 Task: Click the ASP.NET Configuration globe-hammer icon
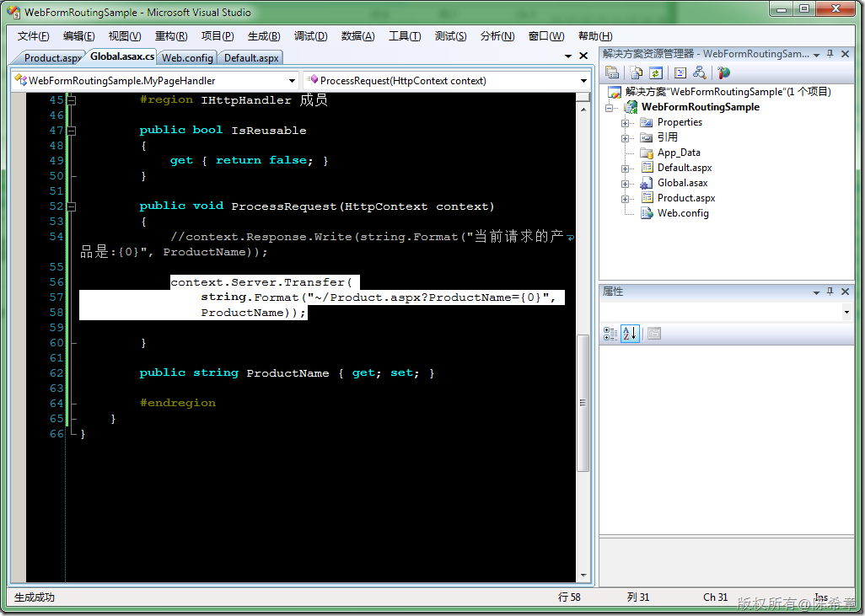point(723,72)
